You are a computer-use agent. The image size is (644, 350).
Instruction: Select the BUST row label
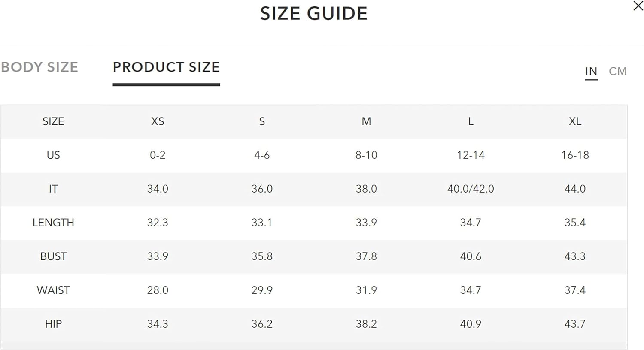(53, 256)
